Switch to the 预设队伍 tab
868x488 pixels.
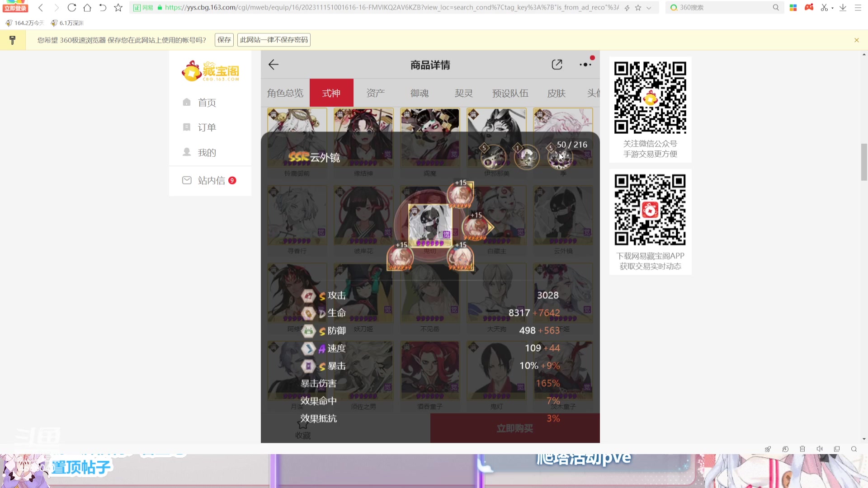[510, 93]
